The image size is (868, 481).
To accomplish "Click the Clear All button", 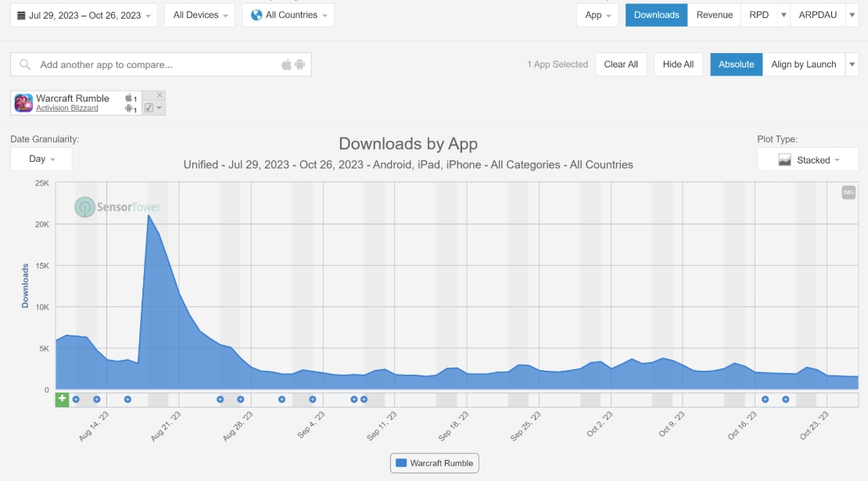I will tap(621, 64).
